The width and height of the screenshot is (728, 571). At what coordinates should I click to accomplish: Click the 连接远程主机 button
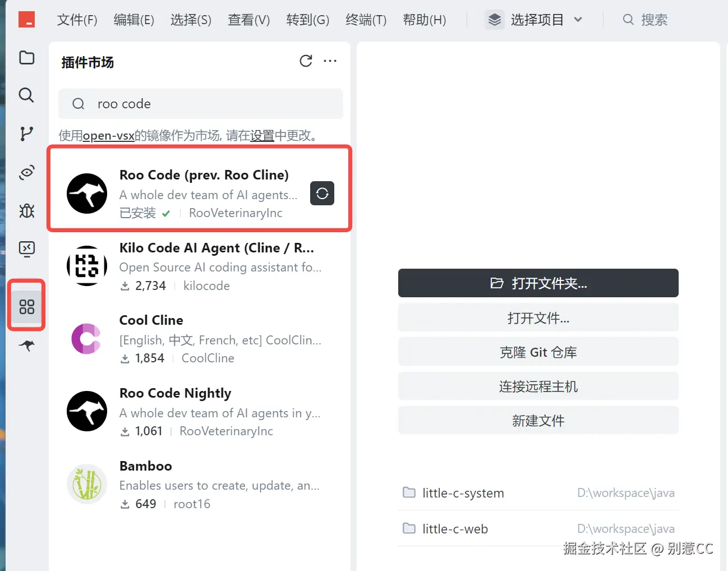[538, 386]
